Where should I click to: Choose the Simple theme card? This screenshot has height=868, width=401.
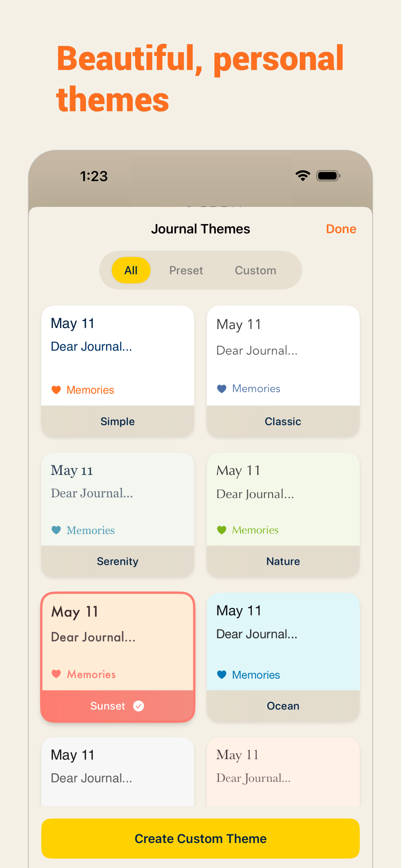(x=117, y=371)
